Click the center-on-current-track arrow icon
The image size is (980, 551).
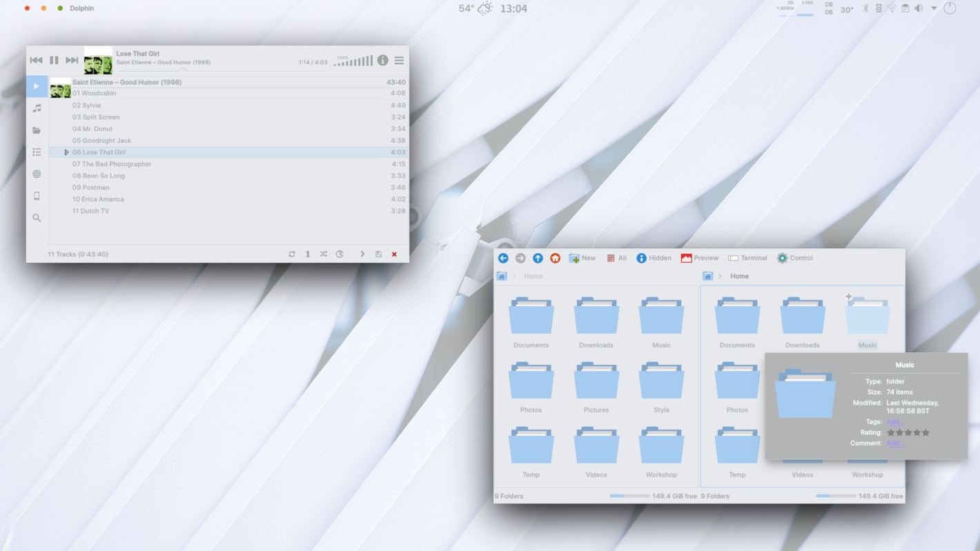(x=362, y=254)
